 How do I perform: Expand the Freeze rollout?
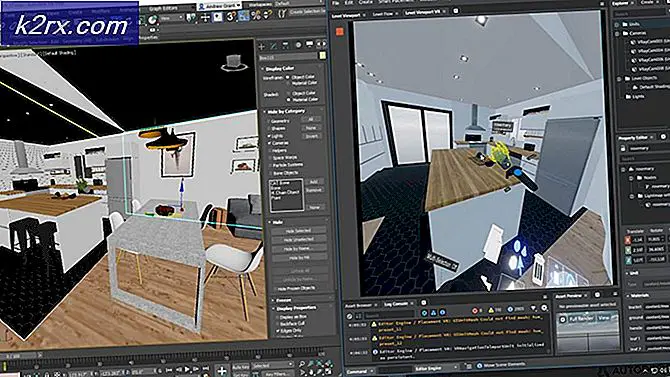[x=283, y=300]
